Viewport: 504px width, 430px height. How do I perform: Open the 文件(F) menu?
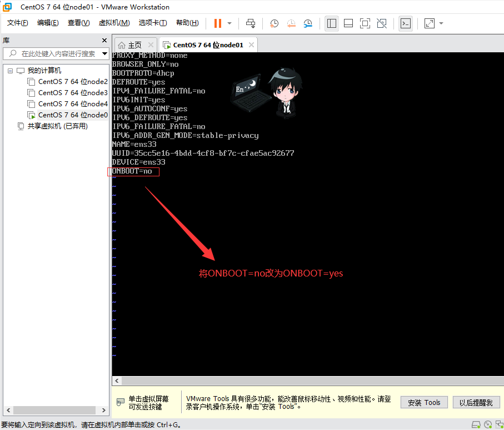pos(18,23)
